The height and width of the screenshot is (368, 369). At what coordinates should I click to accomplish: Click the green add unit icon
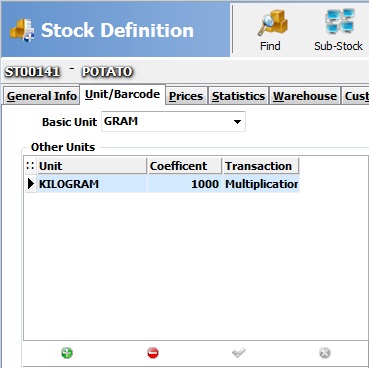67,353
